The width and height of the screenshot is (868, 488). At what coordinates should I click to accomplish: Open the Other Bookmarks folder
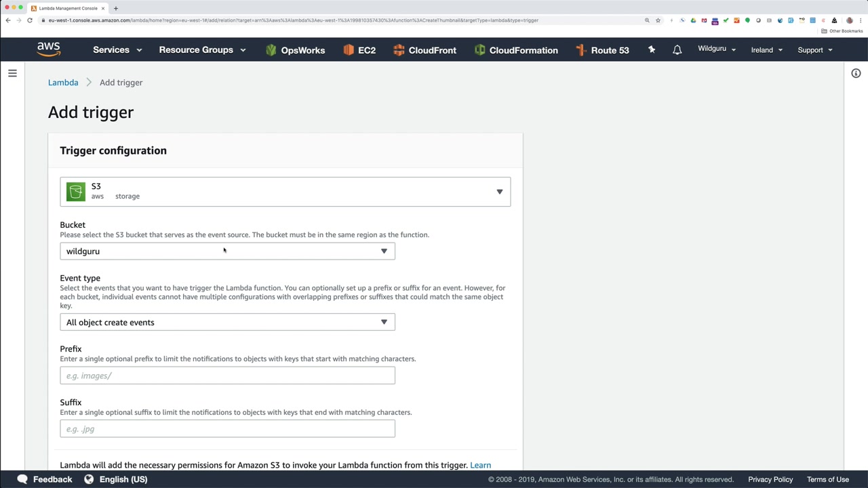(842, 31)
